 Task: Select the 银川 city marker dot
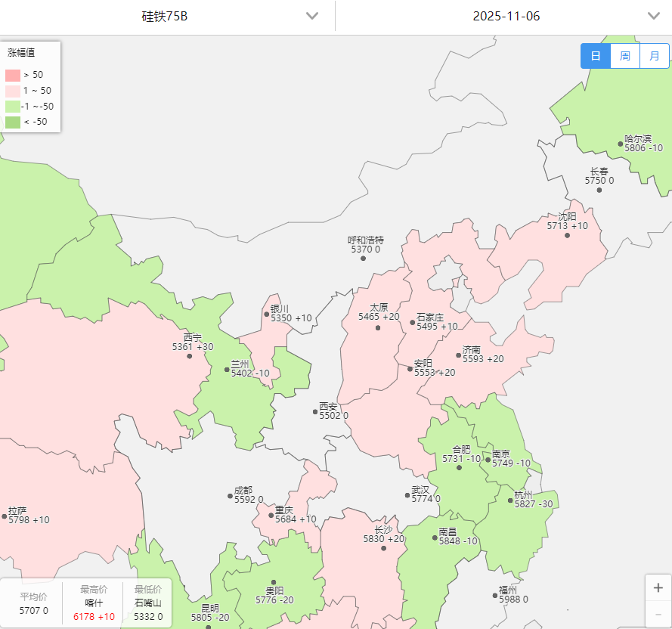[267, 314]
